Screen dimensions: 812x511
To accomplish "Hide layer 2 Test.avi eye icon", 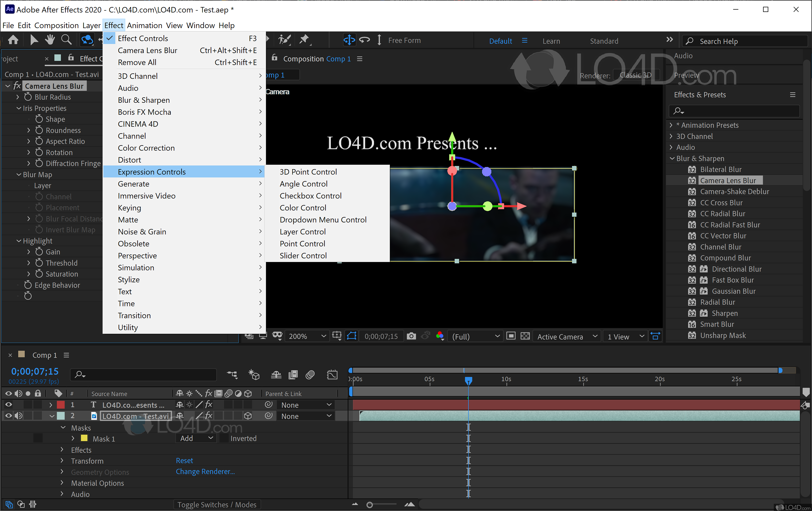I will [8, 416].
